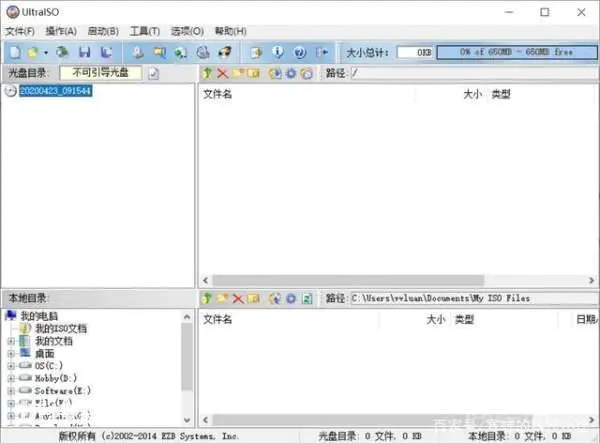
Task: Click the green up-arrow icon in disc pane
Action: [207, 73]
